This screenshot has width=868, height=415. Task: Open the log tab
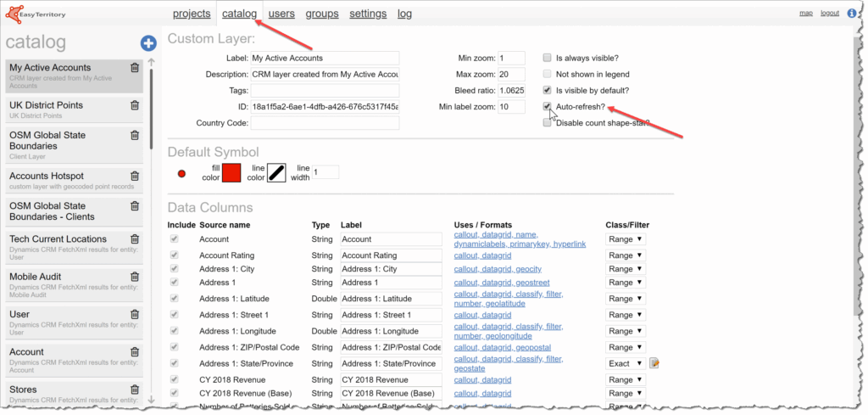(404, 14)
